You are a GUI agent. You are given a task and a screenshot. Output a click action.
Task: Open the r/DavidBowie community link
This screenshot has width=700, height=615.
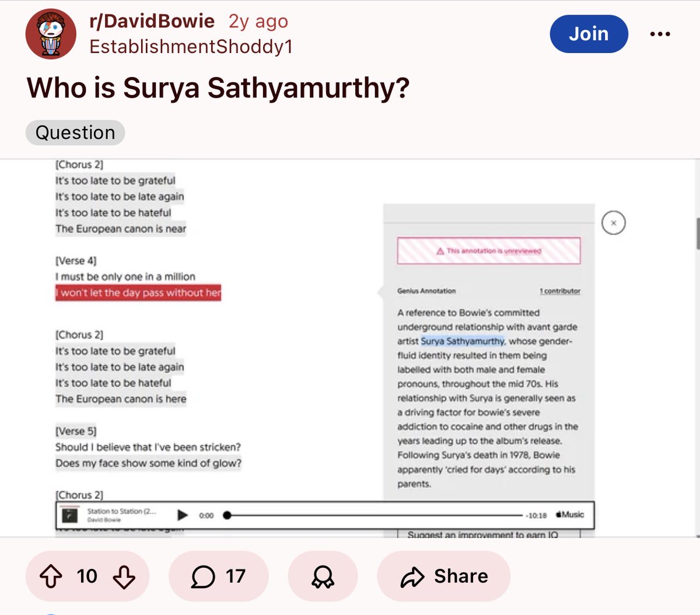[152, 21]
